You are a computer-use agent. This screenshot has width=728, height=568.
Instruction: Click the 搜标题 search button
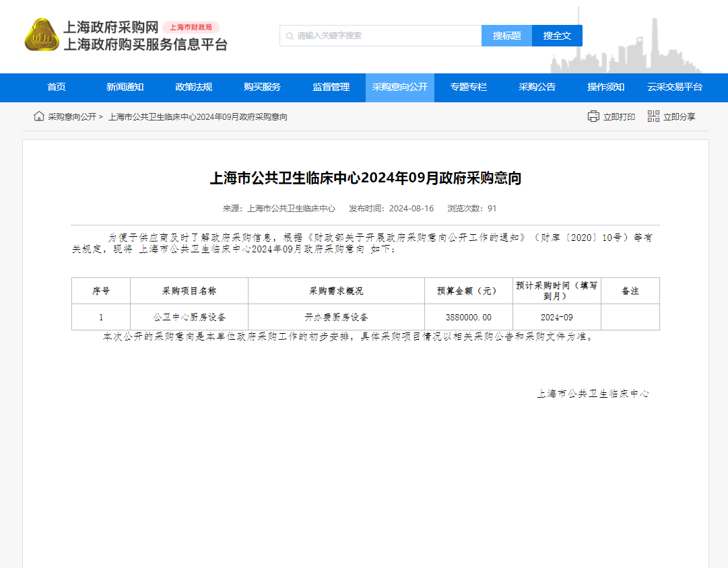point(506,36)
